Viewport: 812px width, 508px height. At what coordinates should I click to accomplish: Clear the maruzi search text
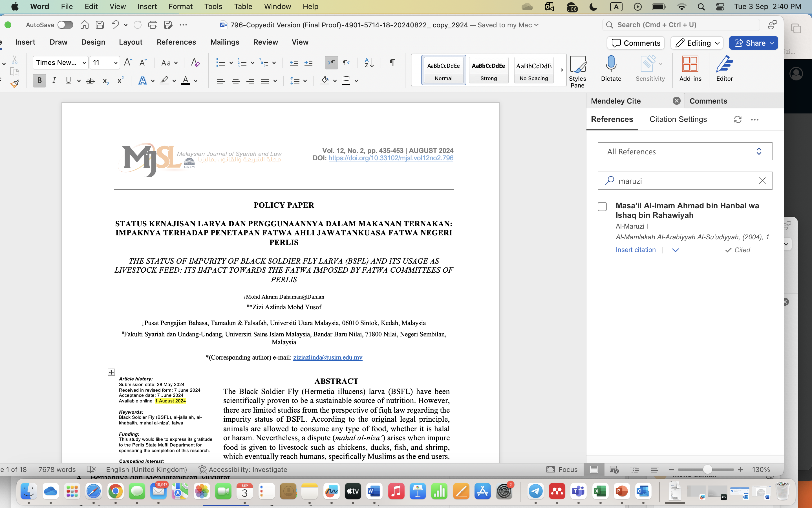pyautogui.click(x=762, y=181)
